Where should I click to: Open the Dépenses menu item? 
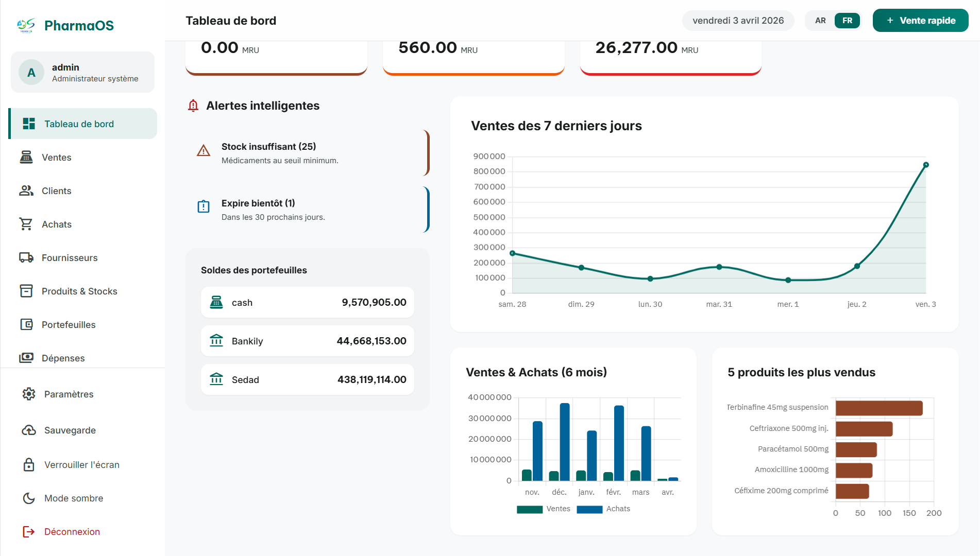tap(63, 358)
